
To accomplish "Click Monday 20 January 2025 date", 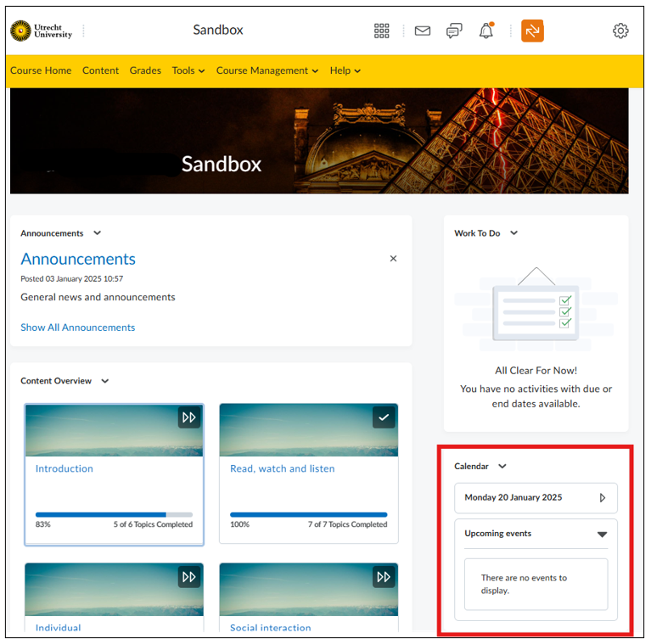I will coord(514,497).
